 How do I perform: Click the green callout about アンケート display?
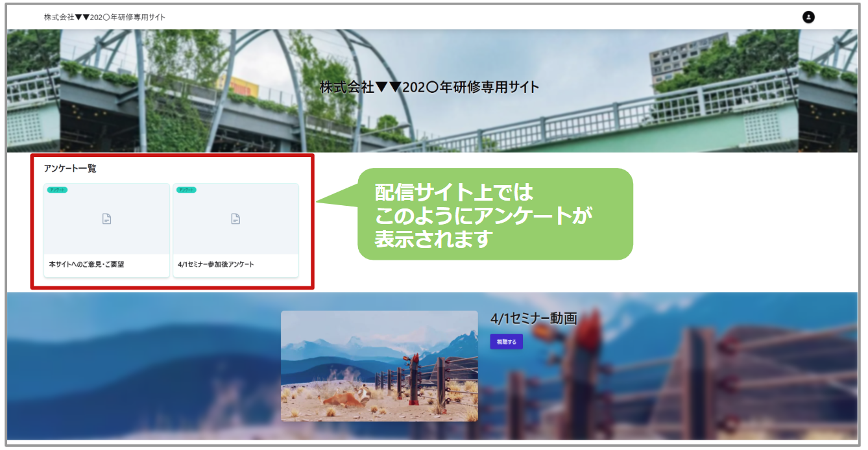pyautogui.click(x=494, y=214)
